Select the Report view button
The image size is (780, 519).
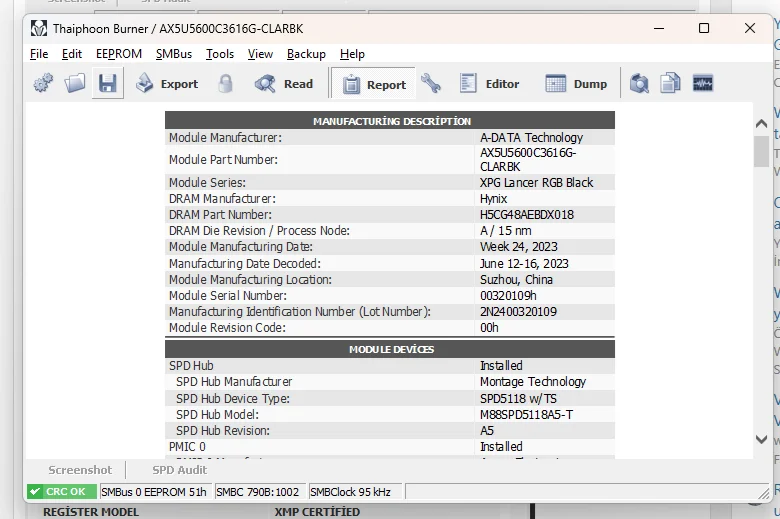tap(374, 85)
